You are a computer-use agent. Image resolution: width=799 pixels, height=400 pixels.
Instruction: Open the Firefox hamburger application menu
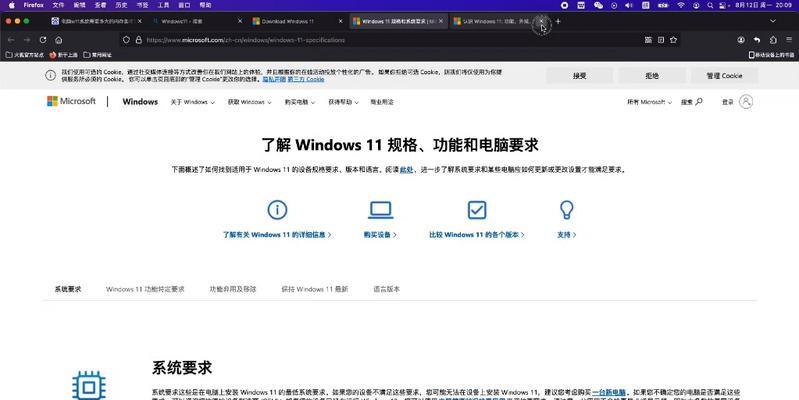click(789, 40)
